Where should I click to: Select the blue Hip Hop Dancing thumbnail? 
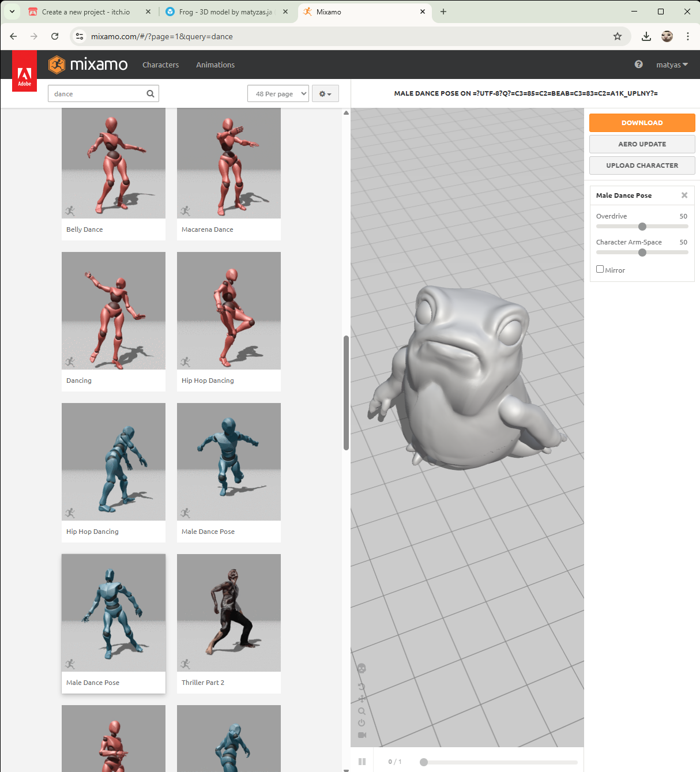114,462
